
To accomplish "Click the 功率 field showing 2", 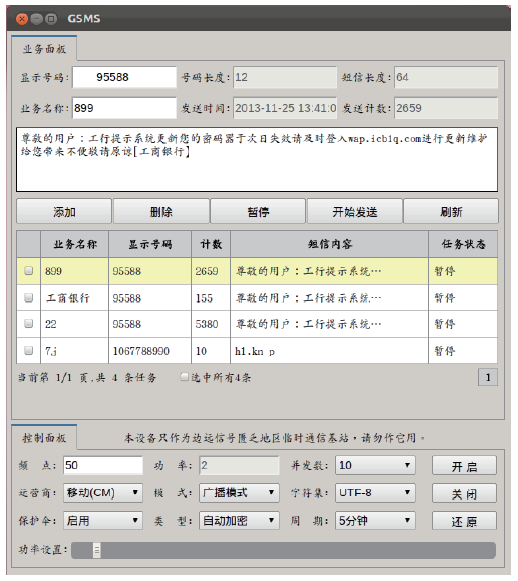I will coord(239,465).
